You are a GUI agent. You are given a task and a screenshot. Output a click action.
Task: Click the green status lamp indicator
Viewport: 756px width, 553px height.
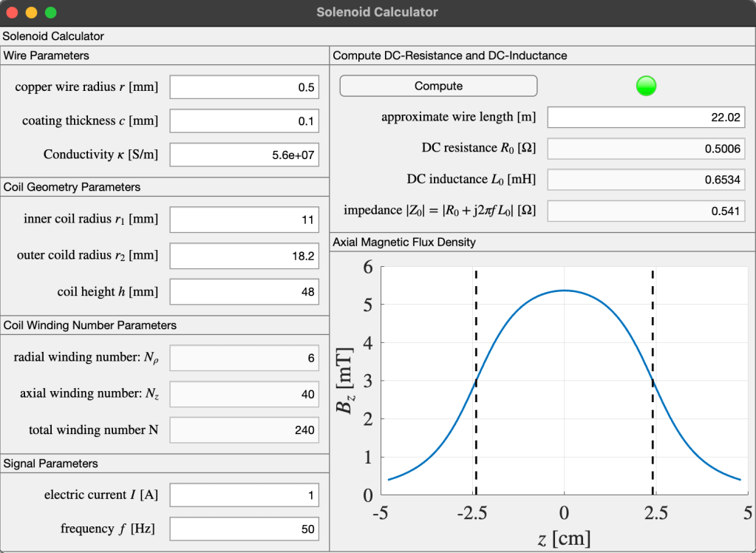click(646, 86)
